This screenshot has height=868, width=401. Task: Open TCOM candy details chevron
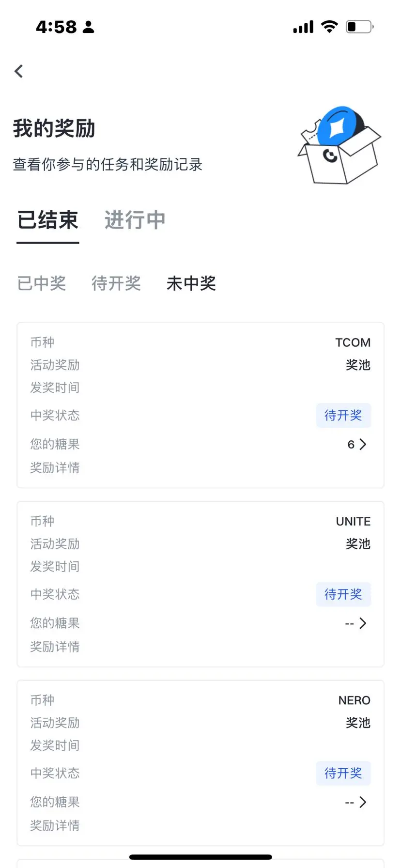(363, 444)
